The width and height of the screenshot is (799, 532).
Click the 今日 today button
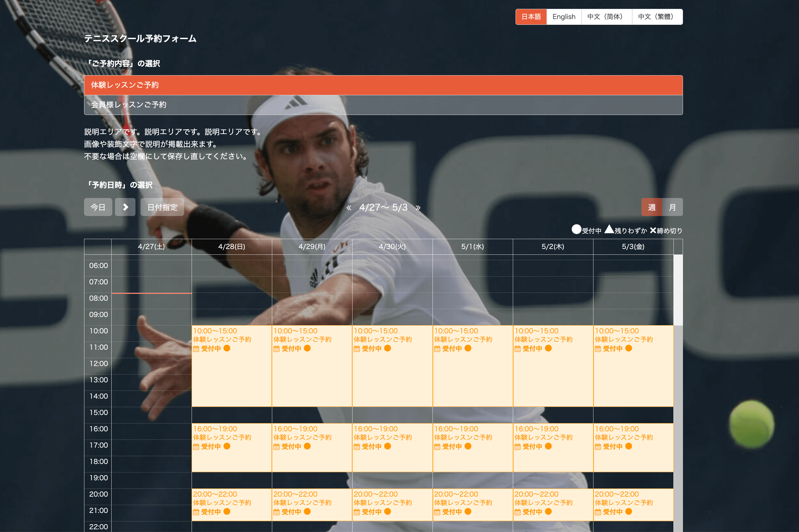pos(98,207)
